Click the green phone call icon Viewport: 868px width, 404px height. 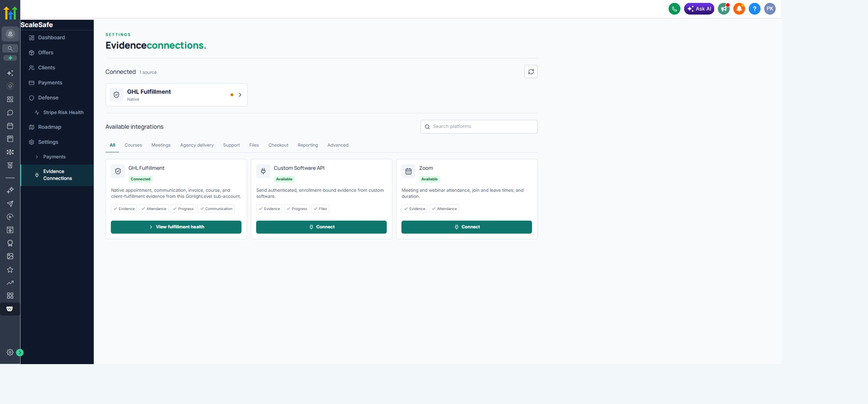click(674, 9)
